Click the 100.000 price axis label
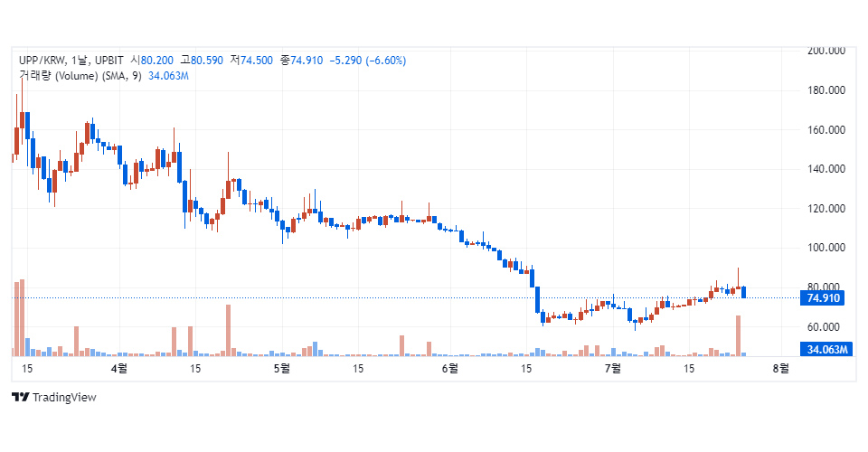The height and width of the screenshot is (452, 868). click(x=825, y=248)
